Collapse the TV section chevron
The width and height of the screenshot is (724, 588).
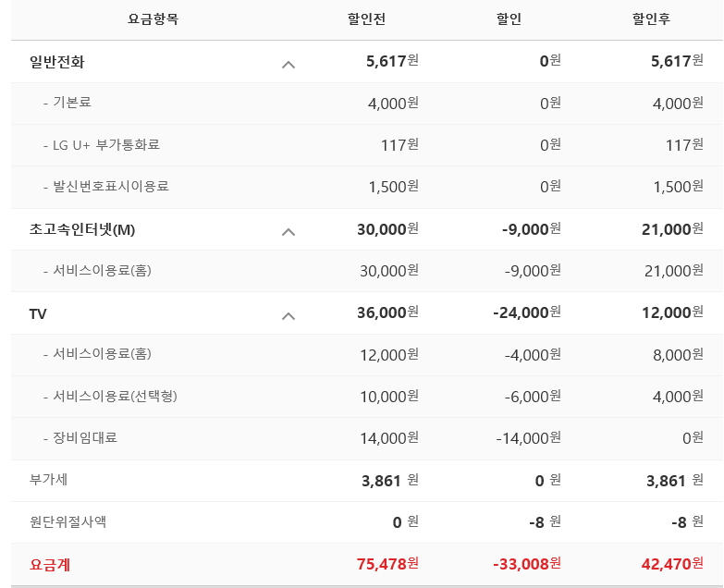point(288,315)
